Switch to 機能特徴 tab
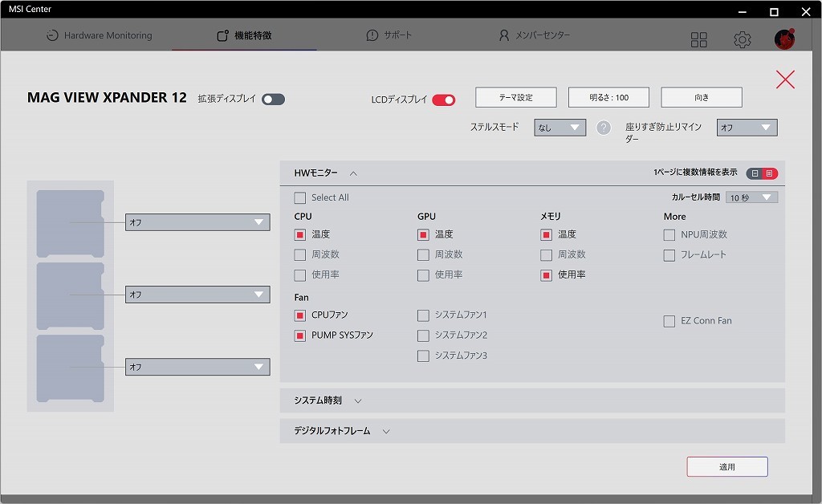This screenshot has height=504, width=822. [244, 35]
